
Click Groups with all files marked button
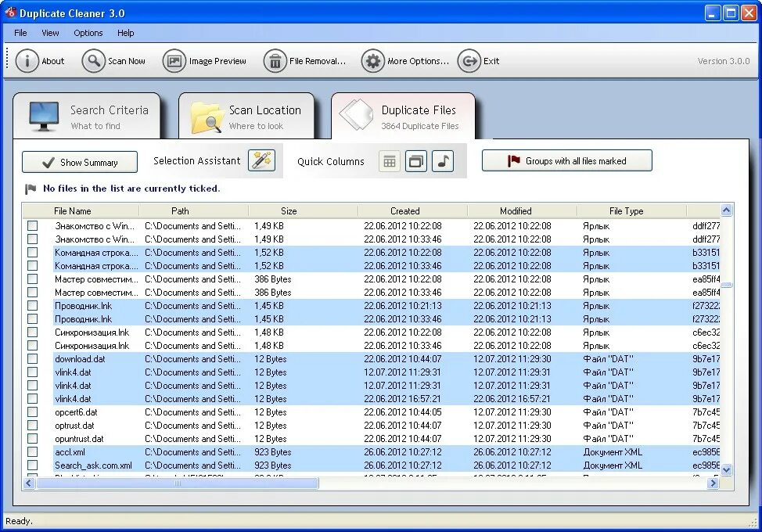pos(566,161)
